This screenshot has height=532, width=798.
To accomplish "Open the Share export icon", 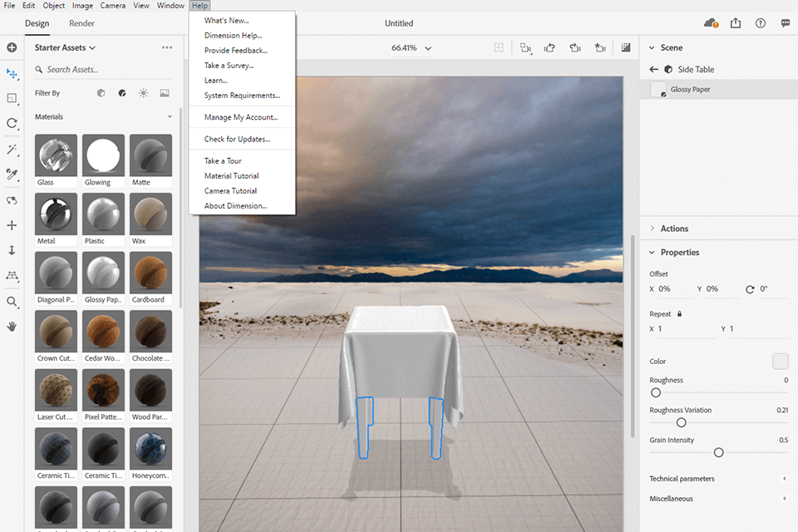I will tap(736, 23).
